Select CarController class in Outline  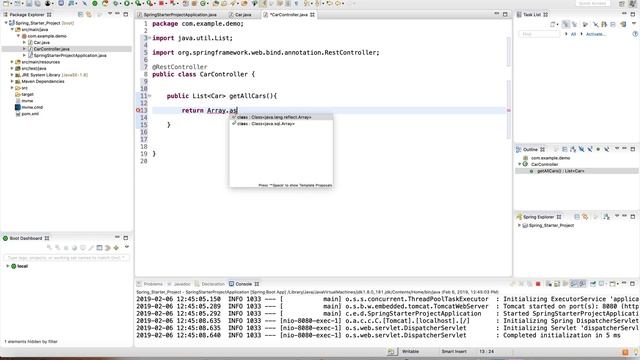tap(544, 164)
